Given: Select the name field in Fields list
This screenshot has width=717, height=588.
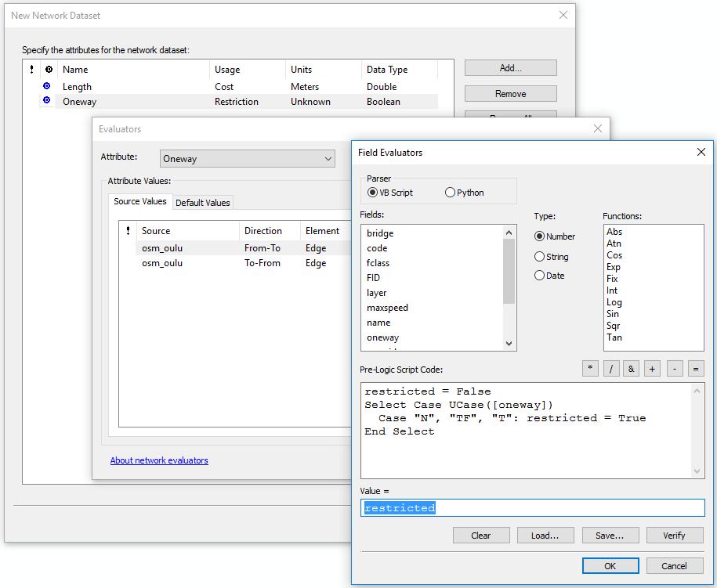Looking at the screenshot, I should pos(378,323).
